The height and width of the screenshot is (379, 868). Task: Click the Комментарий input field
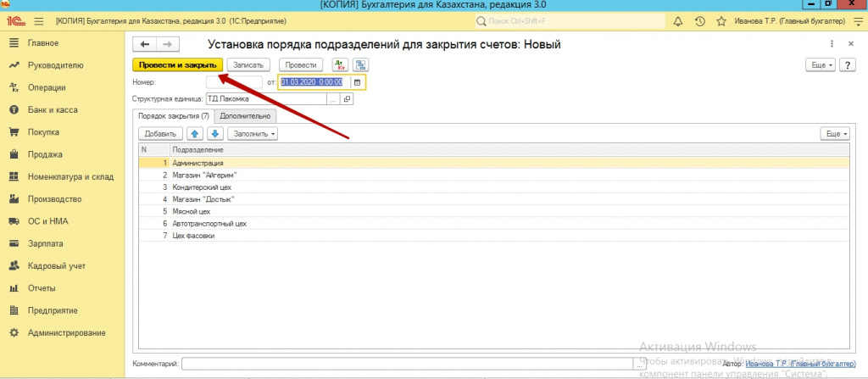[407, 364]
